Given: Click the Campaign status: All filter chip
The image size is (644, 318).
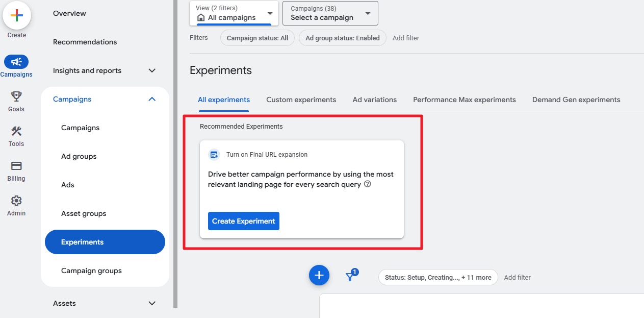Looking at the screenshot, I should pos(257,38).
